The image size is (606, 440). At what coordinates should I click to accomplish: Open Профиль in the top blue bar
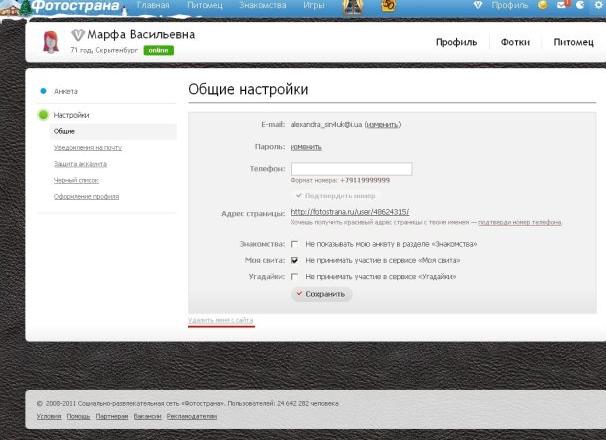click(509, 5)
